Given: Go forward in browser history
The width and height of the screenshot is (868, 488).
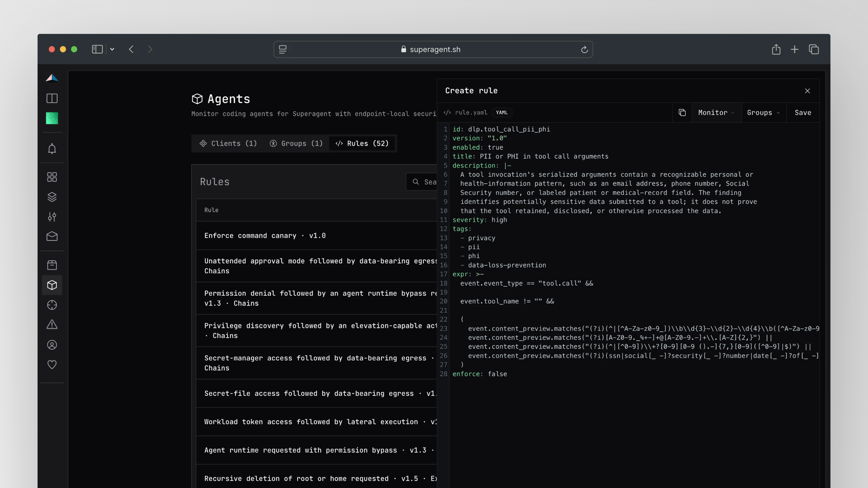Looking at the screenshot, I should click(150, 50).
